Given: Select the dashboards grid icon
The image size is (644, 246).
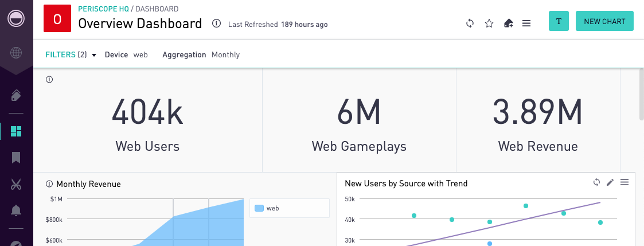Looking at the screenshot, I should pos(16,131).
